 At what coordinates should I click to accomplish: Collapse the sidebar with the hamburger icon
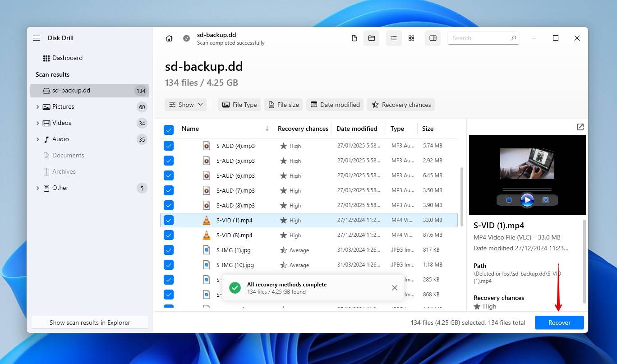click(37, 38)
